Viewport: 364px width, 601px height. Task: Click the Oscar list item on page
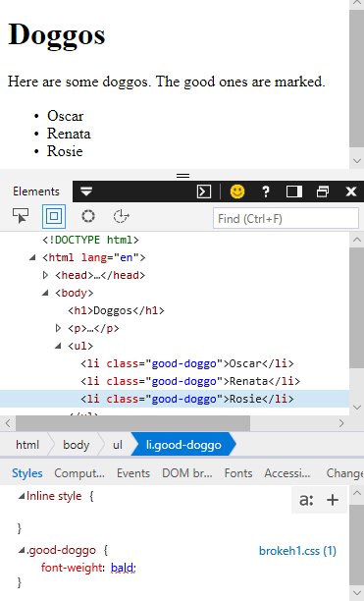point(65,116)
